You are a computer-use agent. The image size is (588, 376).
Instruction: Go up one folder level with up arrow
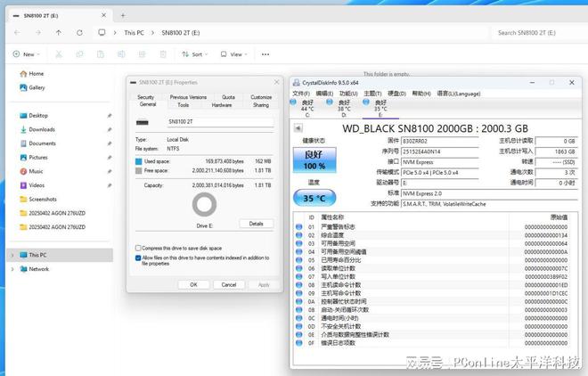click(59, 33)
